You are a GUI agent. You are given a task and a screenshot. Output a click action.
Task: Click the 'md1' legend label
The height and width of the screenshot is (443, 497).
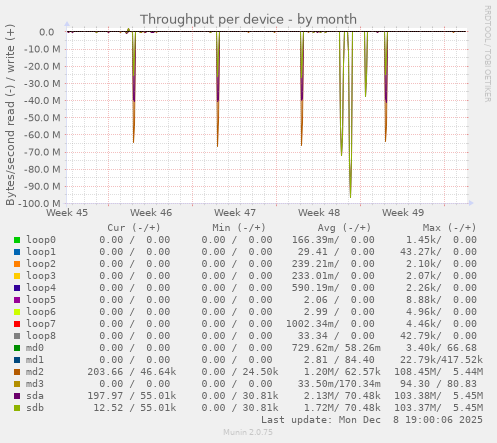(x=35, y=360)
